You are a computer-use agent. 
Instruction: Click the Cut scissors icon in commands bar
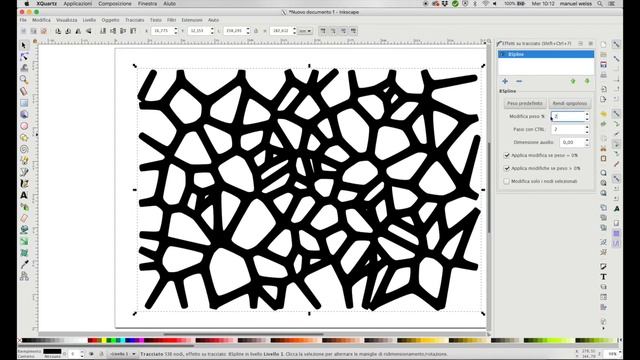604,148
